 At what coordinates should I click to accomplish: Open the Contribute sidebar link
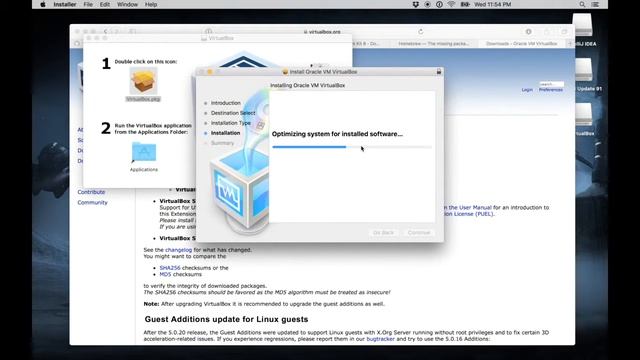[91, 192]
